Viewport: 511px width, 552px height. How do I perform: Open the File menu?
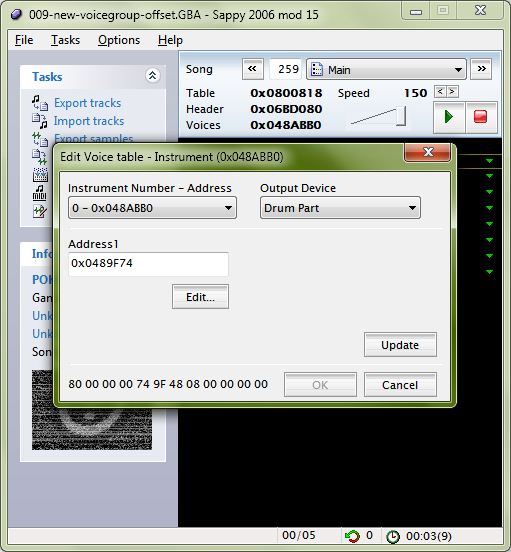point(24,40)
